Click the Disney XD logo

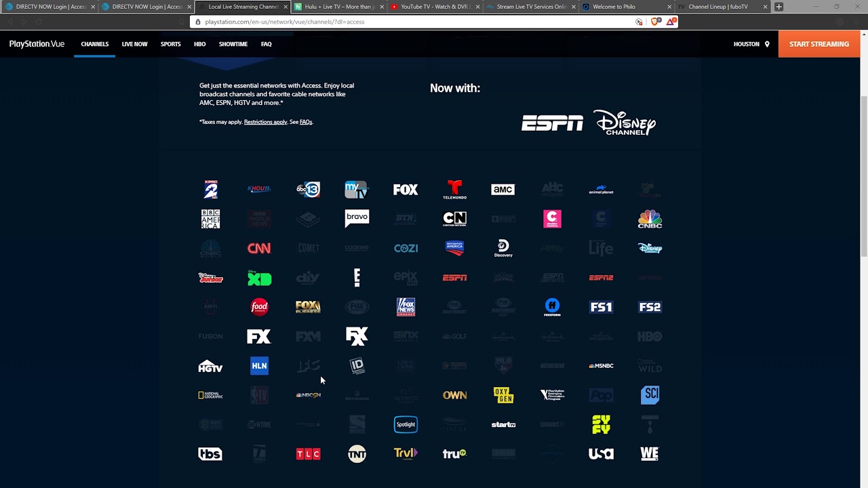259,278
